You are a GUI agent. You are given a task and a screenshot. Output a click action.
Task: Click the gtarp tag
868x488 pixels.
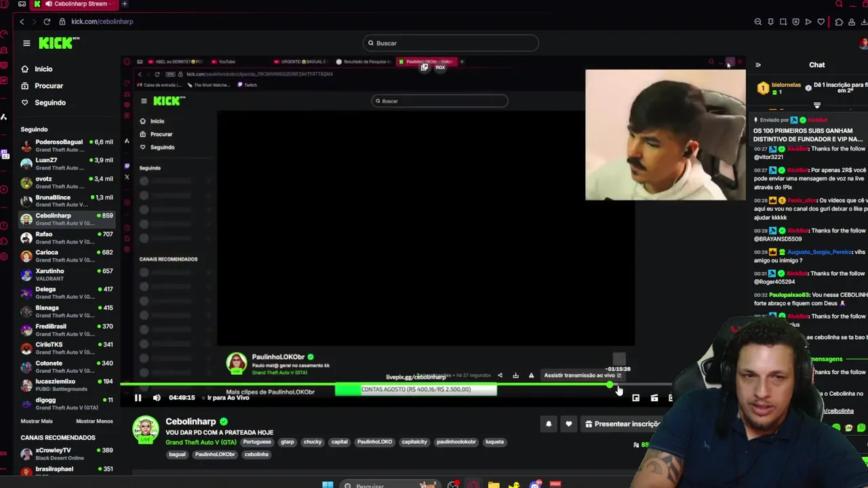click(288, 442)
